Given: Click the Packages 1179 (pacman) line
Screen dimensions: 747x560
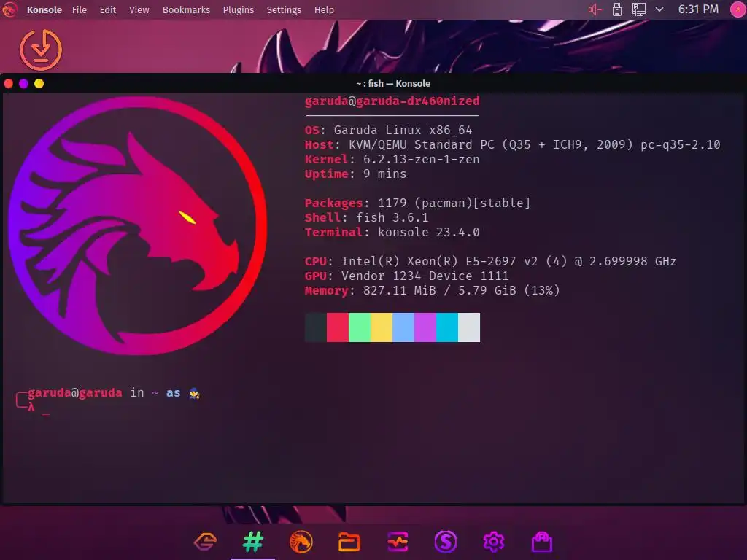Looking at the screenshot, I should point(418,203).
